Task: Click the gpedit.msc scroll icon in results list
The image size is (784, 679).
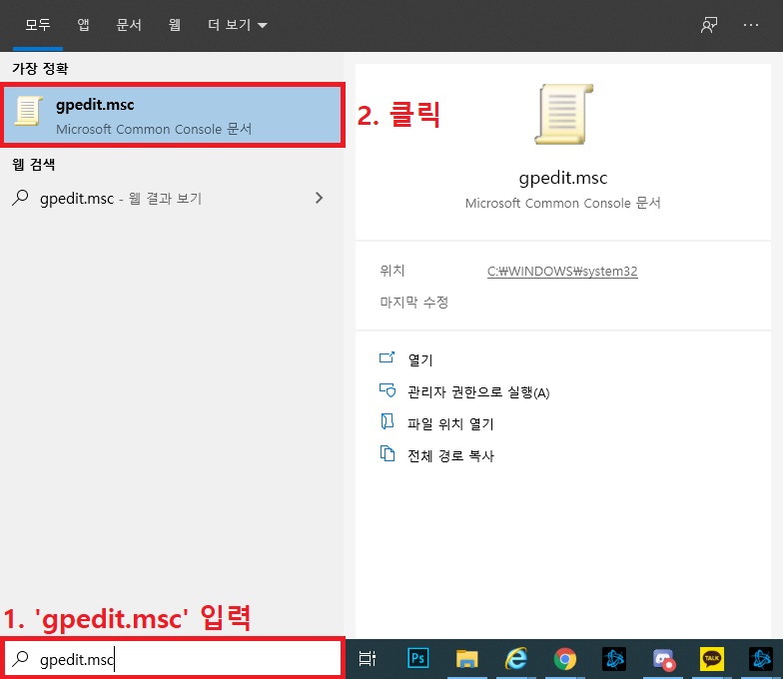Action: click(28, 111)
